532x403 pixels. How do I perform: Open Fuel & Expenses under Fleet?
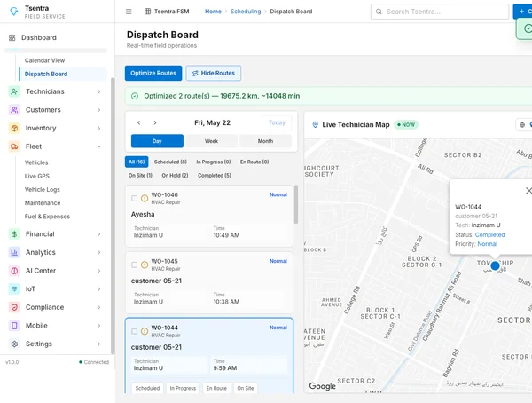click(x=47, y=217)
